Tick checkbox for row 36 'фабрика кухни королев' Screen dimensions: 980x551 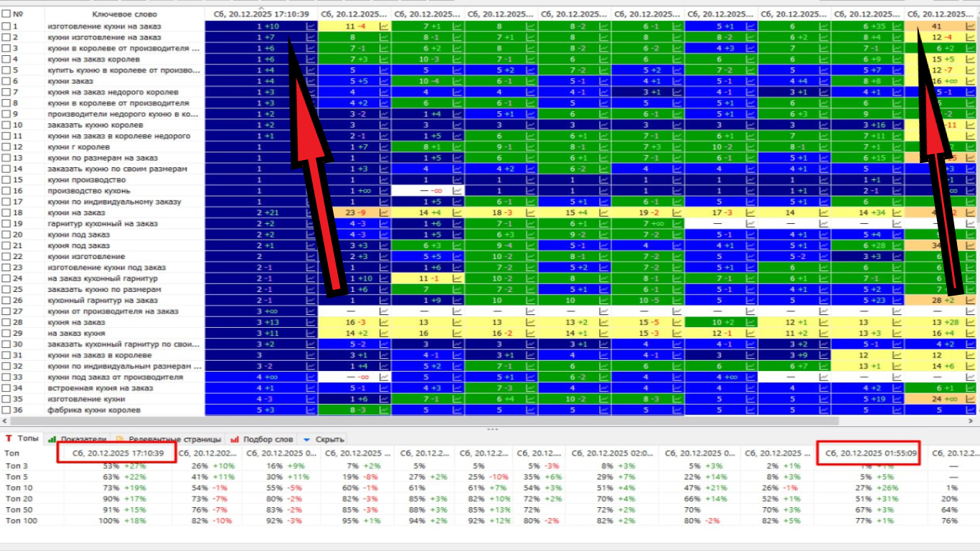tap(6, 410)
